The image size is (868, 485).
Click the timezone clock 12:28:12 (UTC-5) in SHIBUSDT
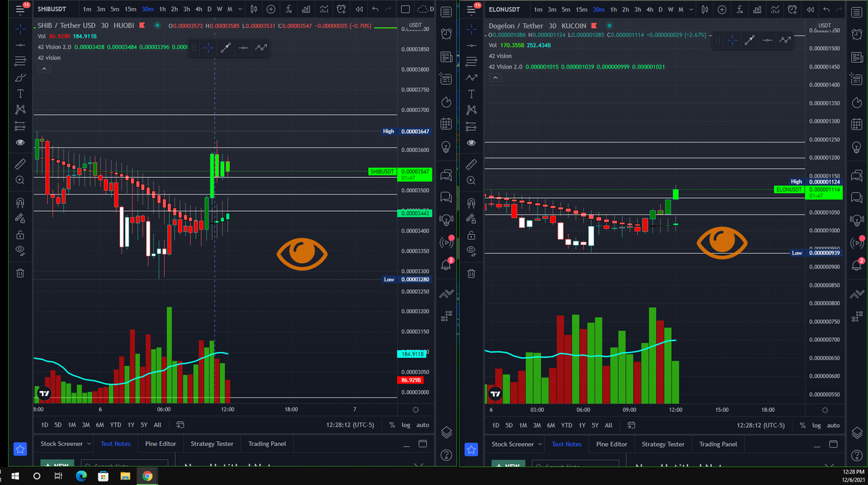click(352, 425)
